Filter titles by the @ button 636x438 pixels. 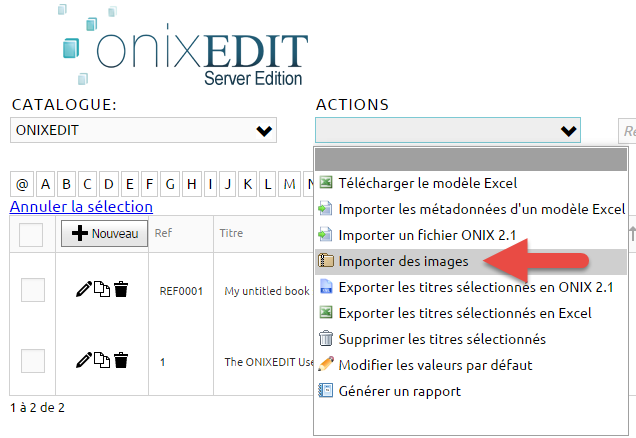(x=22, y=185)
